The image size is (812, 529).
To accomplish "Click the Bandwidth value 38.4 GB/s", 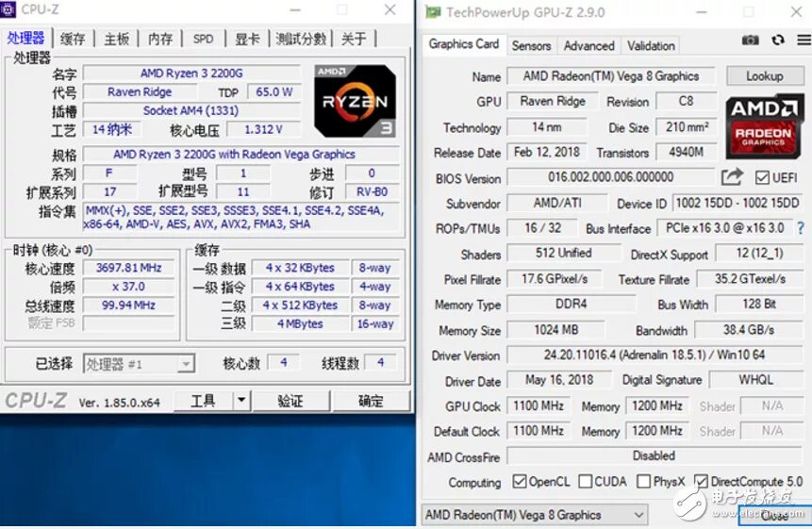I will [x=748, y=329].
